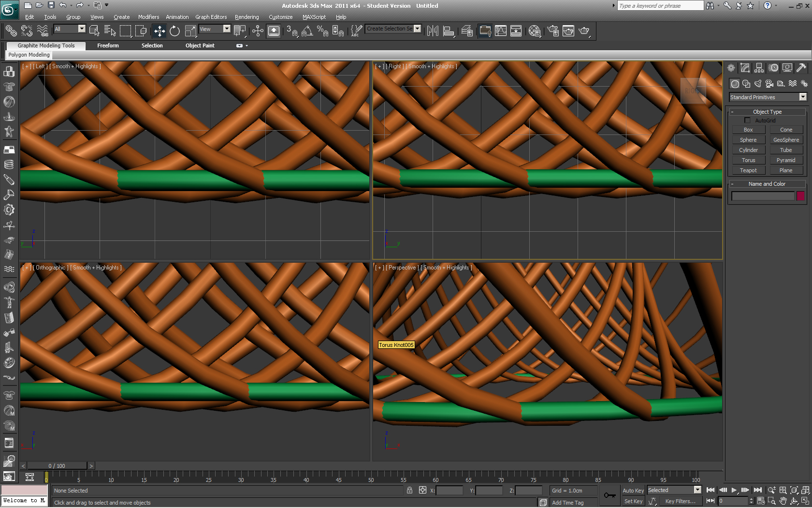The width and height of the screenshot is (812, 508).
Task: Toggle 3D Snaps on toolbar
Action: (x=292, y=31)
